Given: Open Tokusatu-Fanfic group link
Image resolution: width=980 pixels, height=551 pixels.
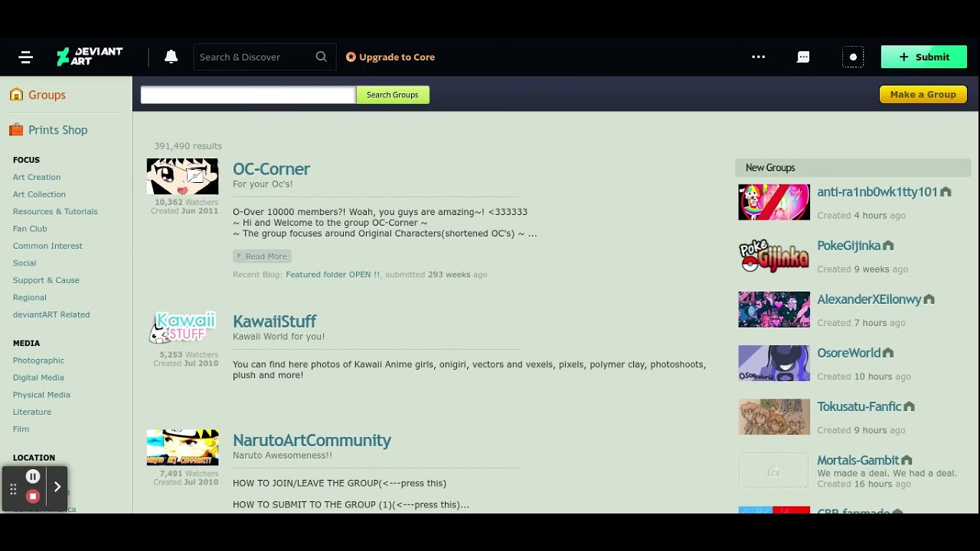Looking at the screenshot, I should tap(859, 406).
